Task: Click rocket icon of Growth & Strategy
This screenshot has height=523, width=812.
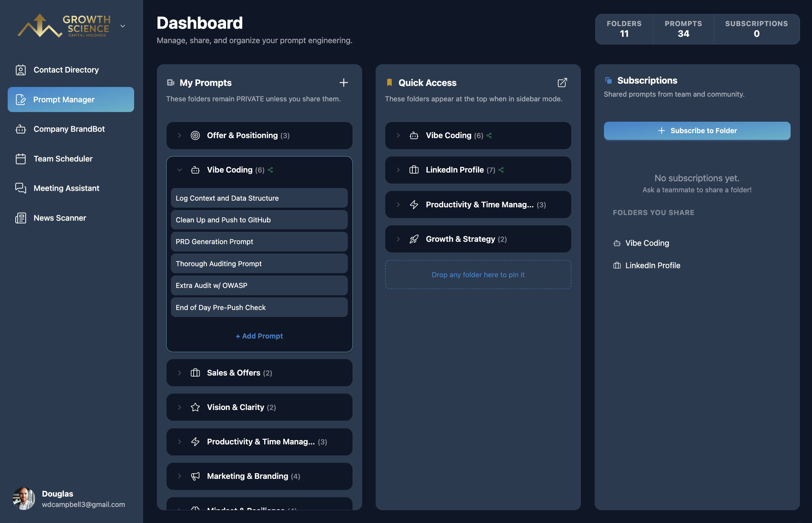Action: click(414, 239)
